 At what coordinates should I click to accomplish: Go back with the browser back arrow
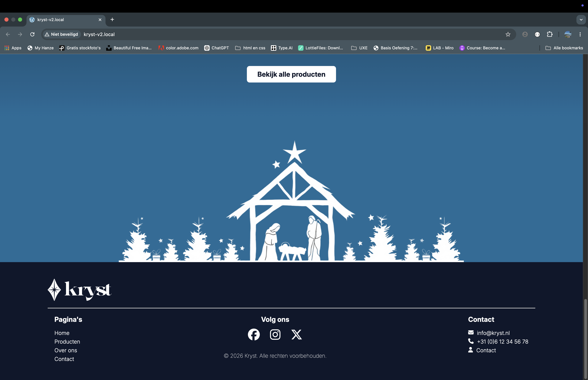click(x=8, y=34)
